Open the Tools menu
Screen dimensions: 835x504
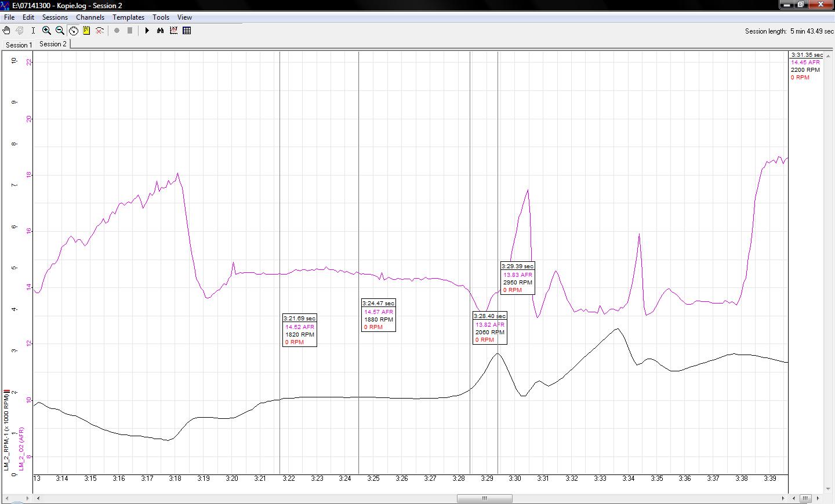[161, 17]
